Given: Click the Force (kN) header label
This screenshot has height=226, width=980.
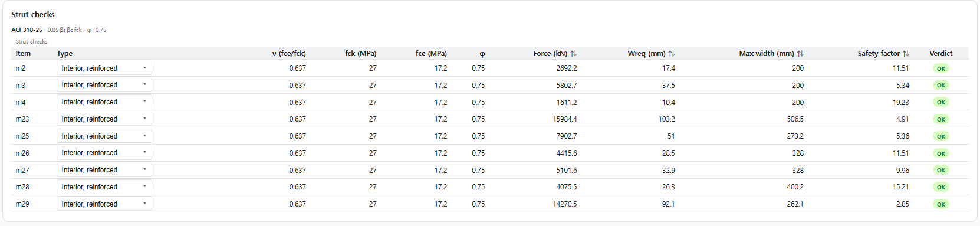Looking at the screenshot, I should [550, 54].
